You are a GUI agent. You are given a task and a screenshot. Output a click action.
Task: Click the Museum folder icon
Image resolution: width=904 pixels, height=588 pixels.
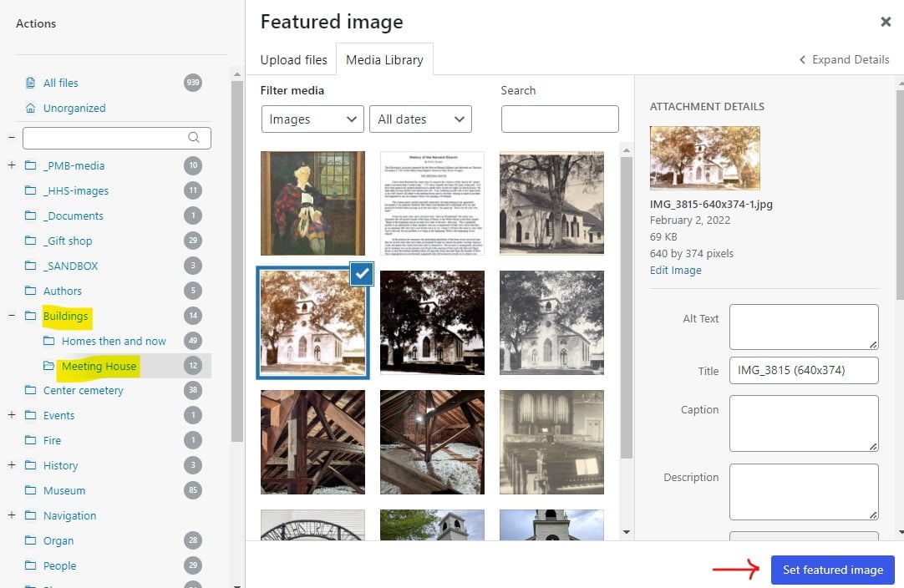pyautogui.click(x=31, y=490)
